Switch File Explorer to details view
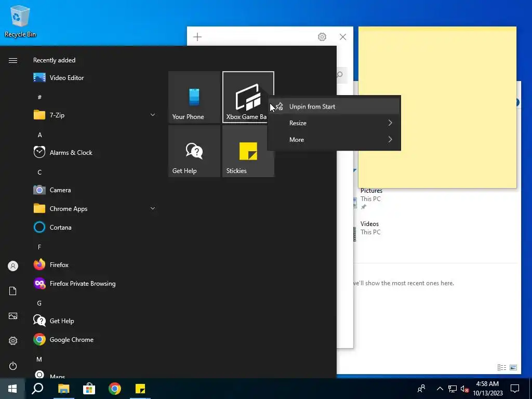The image size is (532, 399). pos(502,367)
